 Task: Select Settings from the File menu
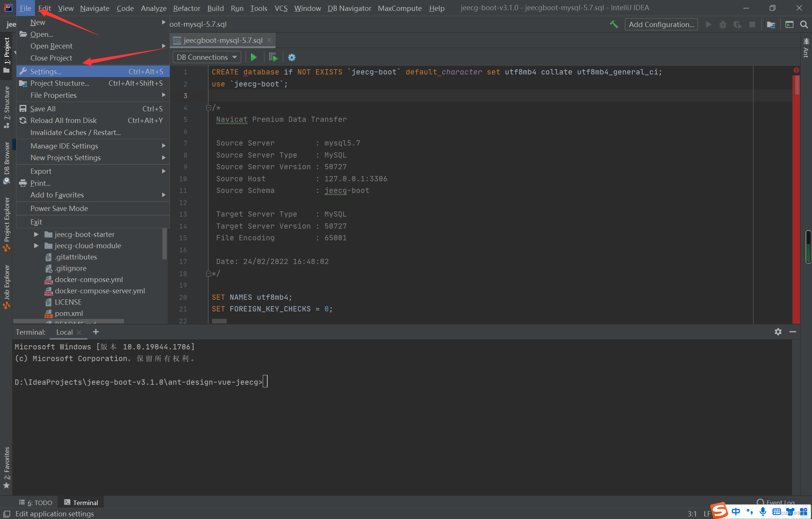45,71
